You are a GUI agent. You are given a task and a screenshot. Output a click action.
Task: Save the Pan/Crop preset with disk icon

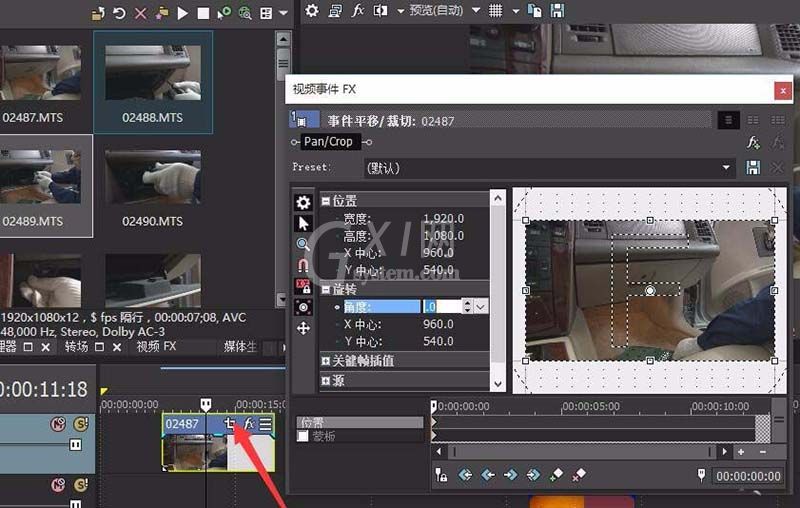click(753, 167)
